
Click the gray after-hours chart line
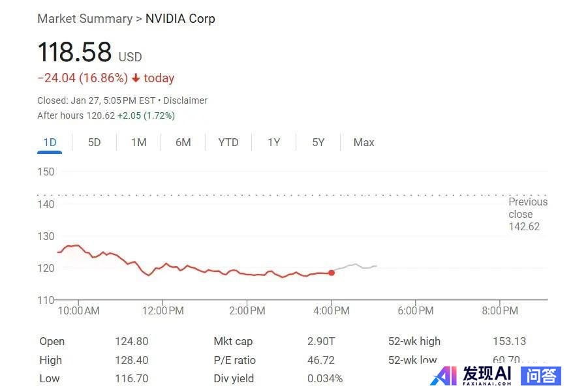point(356,265)
